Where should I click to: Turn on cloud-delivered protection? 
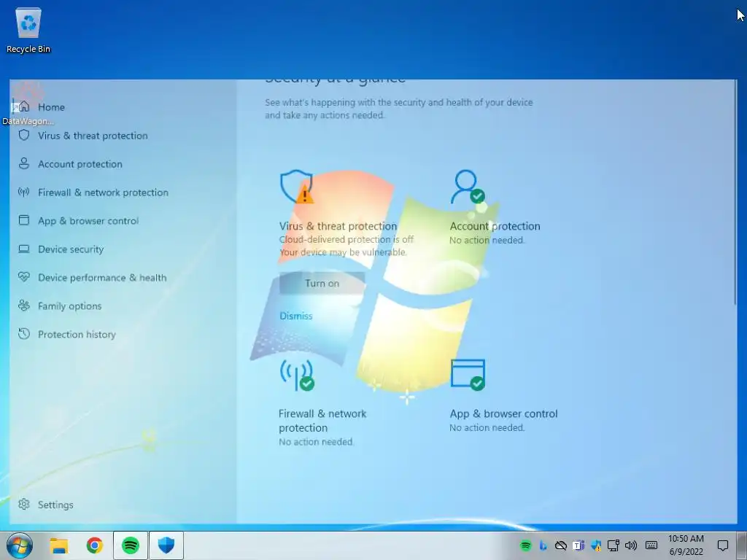322,284
